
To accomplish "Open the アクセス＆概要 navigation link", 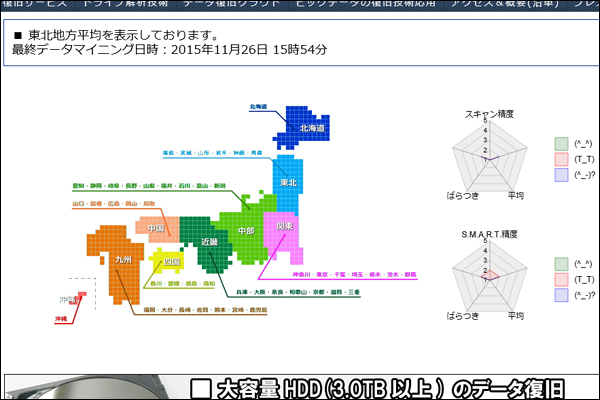I will click(499, 4).
